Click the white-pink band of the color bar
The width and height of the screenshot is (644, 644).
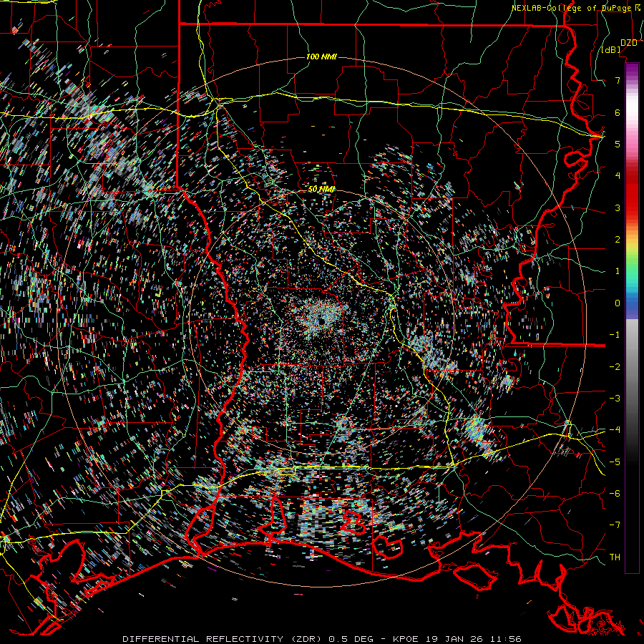632,111
